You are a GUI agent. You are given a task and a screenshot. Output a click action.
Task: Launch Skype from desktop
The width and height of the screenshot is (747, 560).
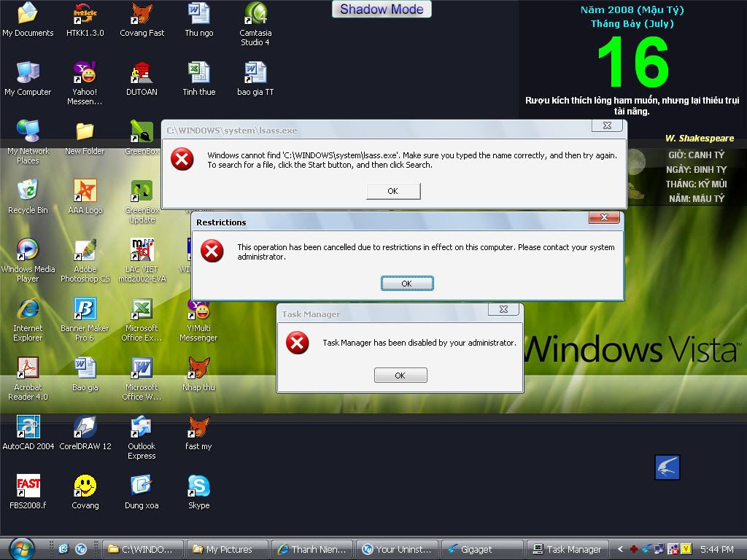tap(198, 492)
